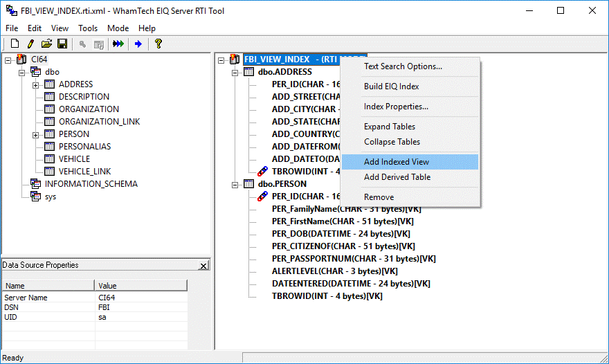Open the Tools menu
609x364 pixels.
click(x=88, y=28)
